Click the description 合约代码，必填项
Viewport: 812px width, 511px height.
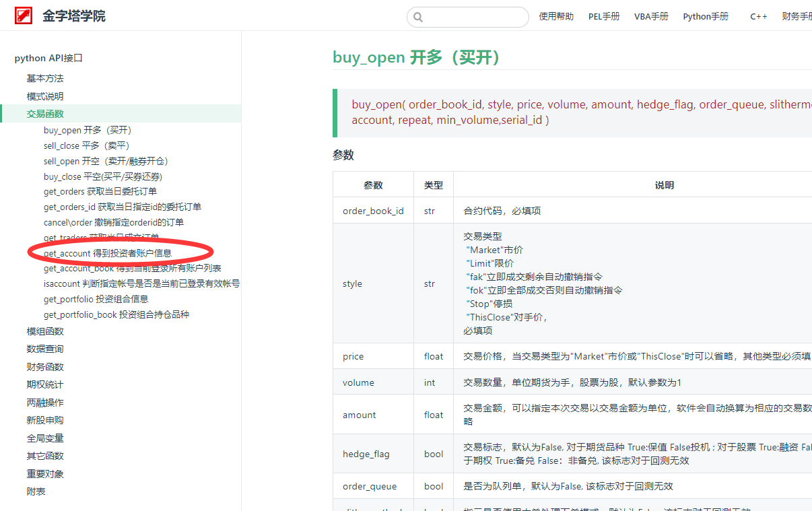[x=502, y=211]
